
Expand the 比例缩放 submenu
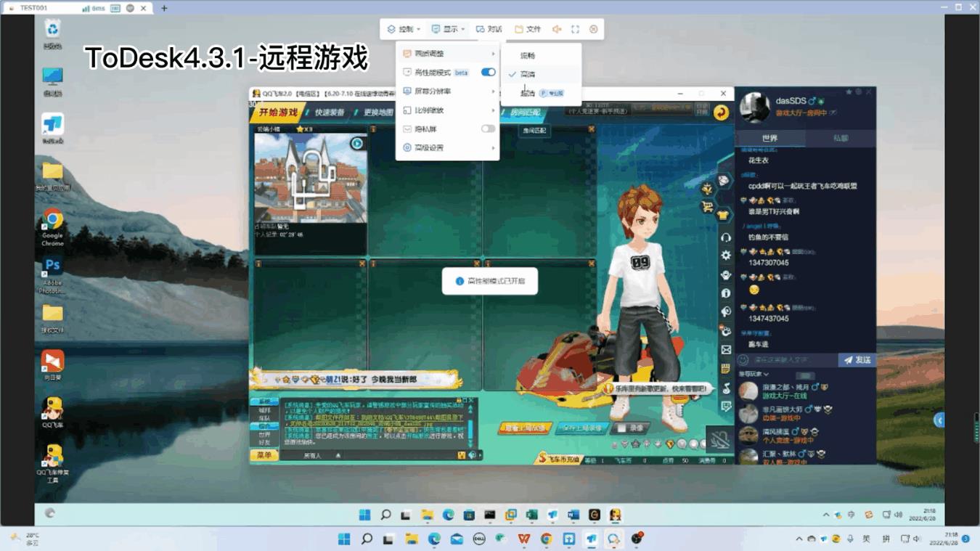coord(448,110)
